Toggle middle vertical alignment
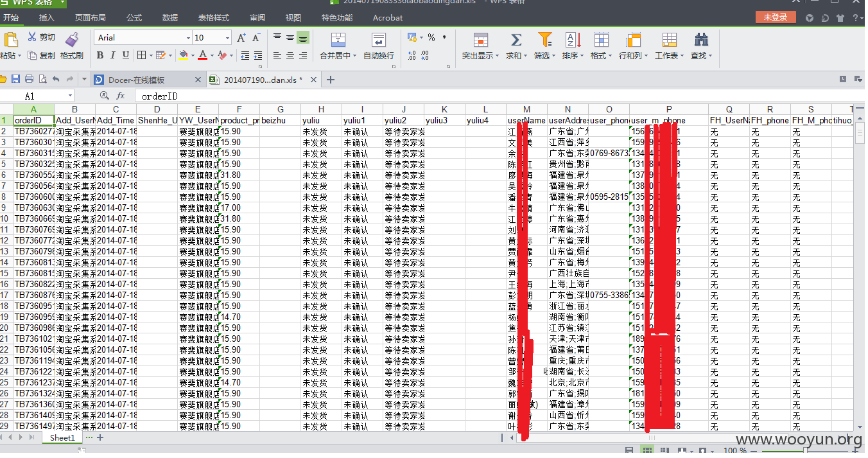 click(290, 37)
